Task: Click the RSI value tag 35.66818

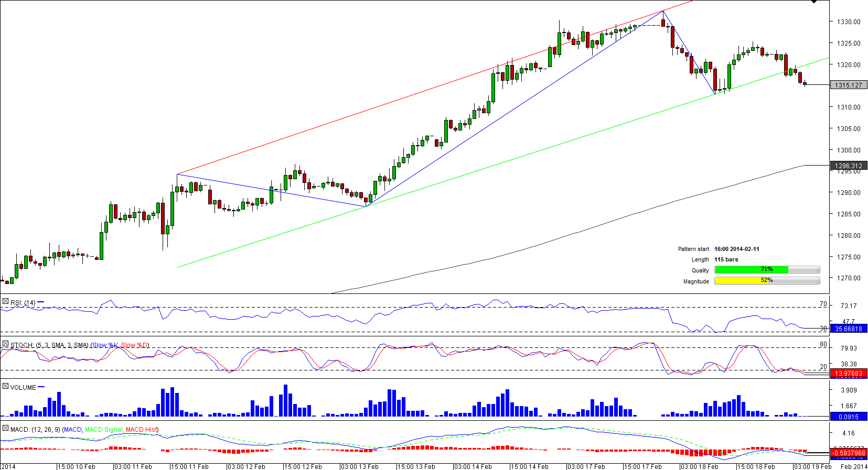Action: [x=848, y=329]
